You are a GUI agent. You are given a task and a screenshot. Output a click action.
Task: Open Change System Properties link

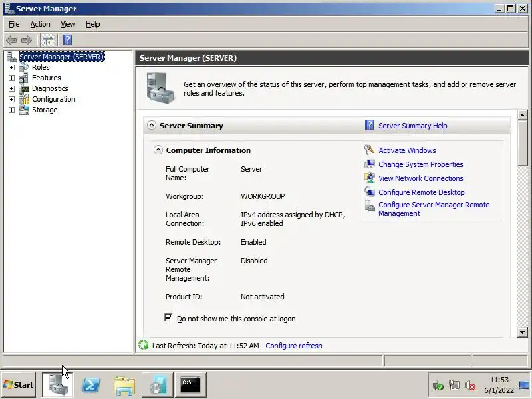[421, 164]
